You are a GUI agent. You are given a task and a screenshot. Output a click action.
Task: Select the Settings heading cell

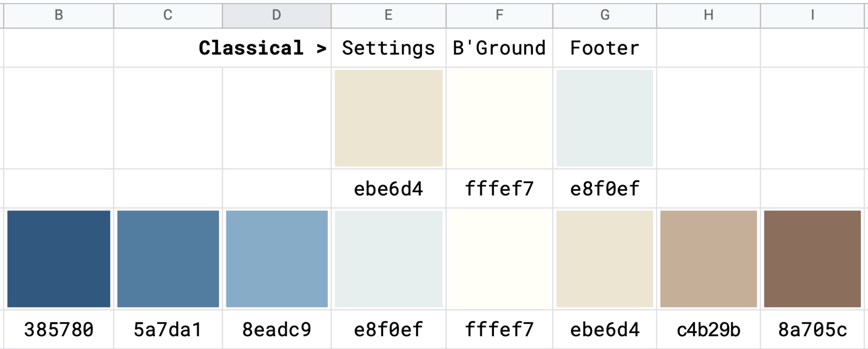[388, 48]
